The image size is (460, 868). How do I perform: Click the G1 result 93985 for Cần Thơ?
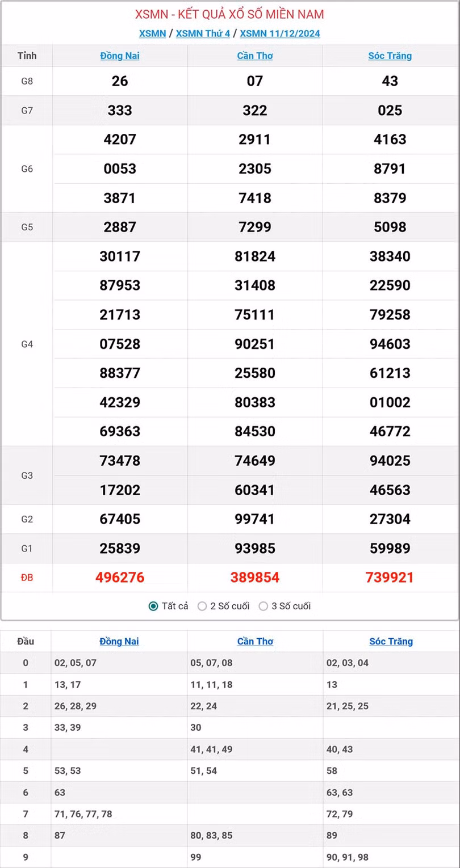pos(255,549)
